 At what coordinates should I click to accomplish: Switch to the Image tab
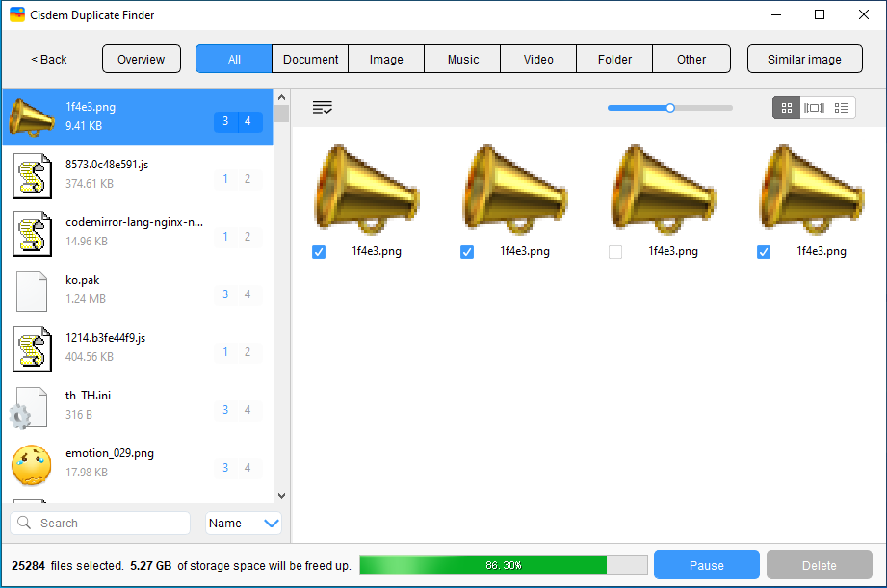386,59
